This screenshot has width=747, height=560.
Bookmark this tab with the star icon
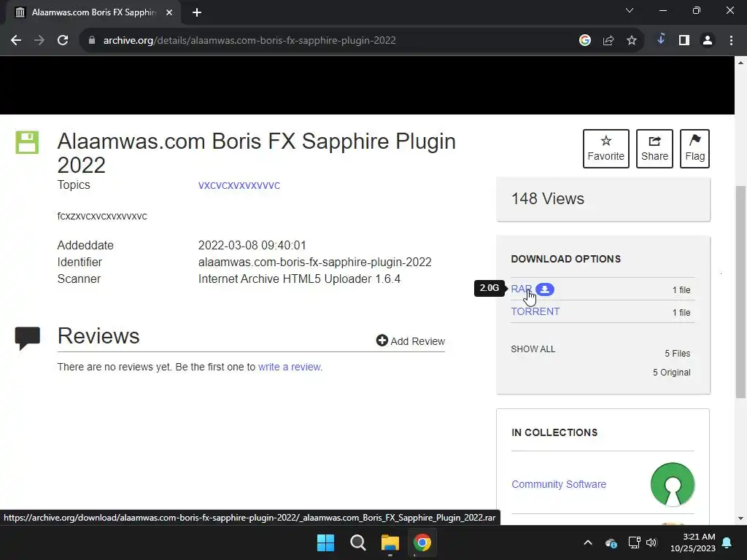pos(632,41)
